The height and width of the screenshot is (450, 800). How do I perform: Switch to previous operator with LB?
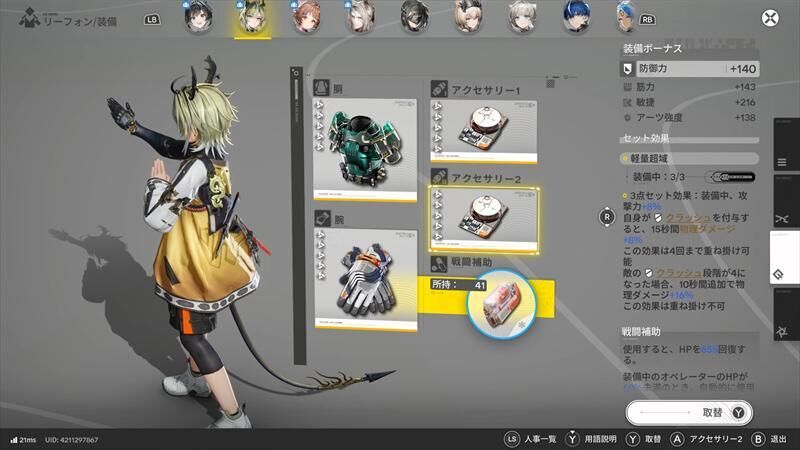point(152,20)
